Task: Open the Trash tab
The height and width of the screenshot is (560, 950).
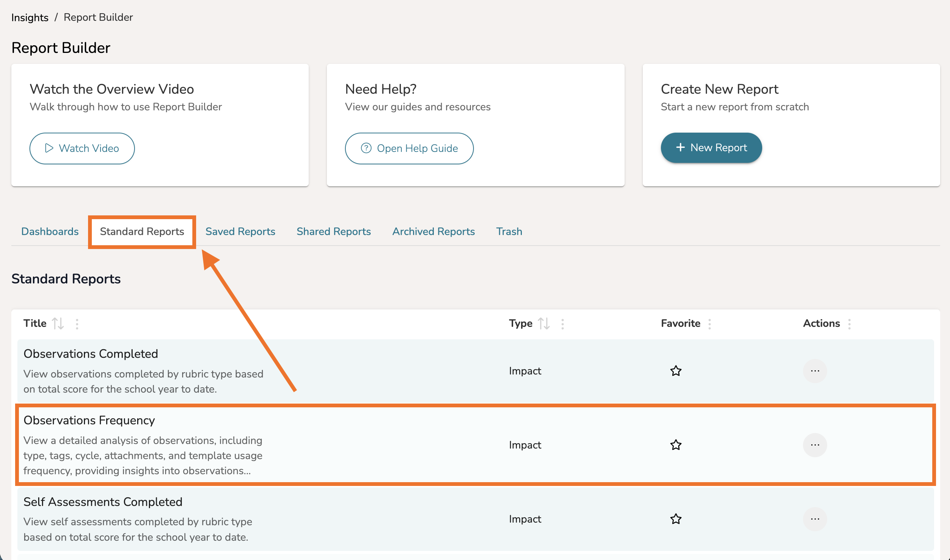Action: coord(509,231)
